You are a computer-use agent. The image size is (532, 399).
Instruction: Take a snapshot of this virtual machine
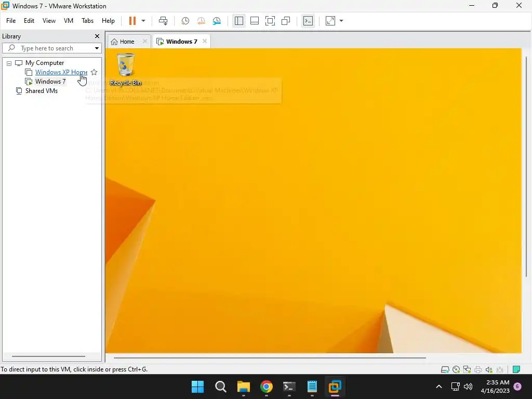click(185, 21)
